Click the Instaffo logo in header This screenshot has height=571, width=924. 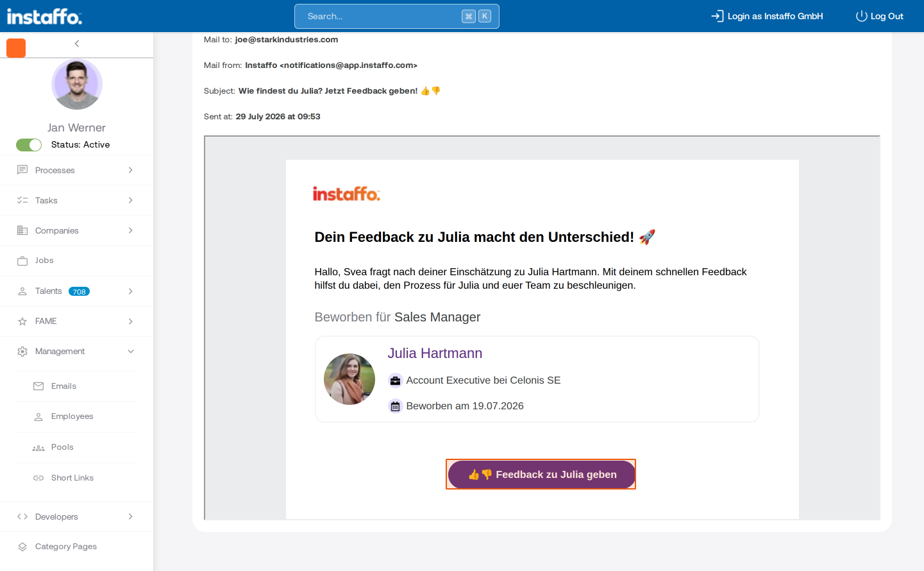pos(44,16)
